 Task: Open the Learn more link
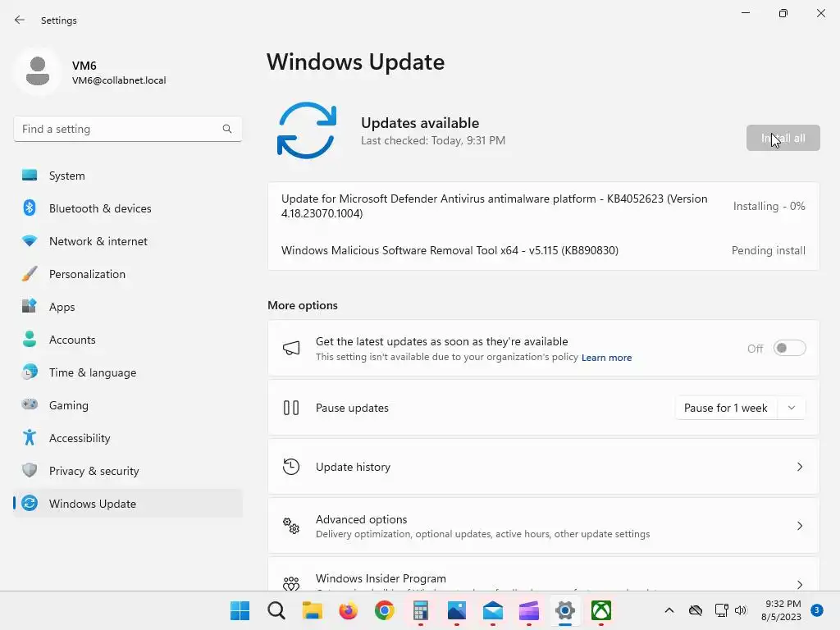[606, 358]
